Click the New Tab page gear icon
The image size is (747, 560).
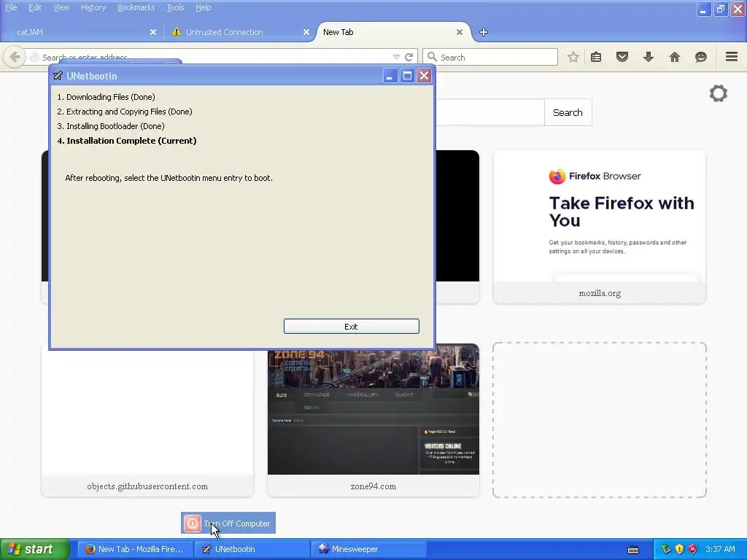pos(719,93)
